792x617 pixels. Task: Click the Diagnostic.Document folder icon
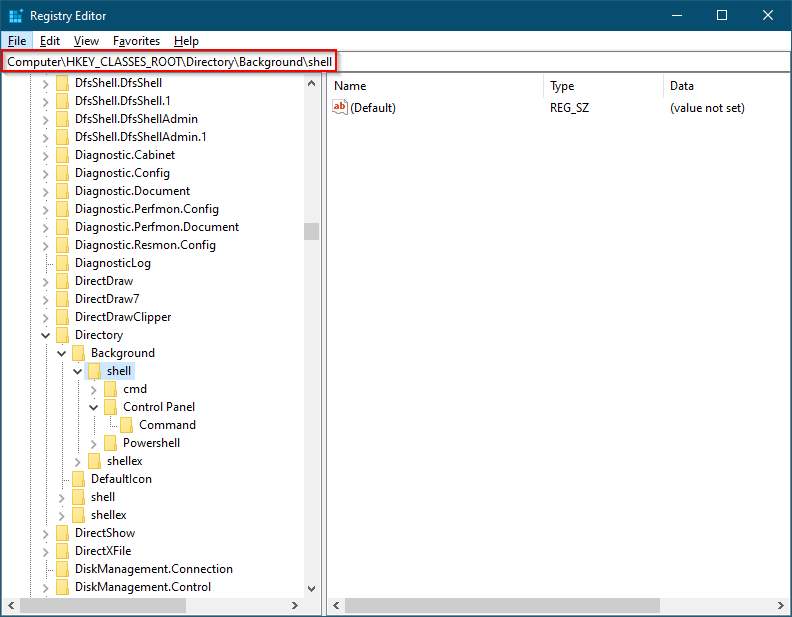(x=62, y=191)
